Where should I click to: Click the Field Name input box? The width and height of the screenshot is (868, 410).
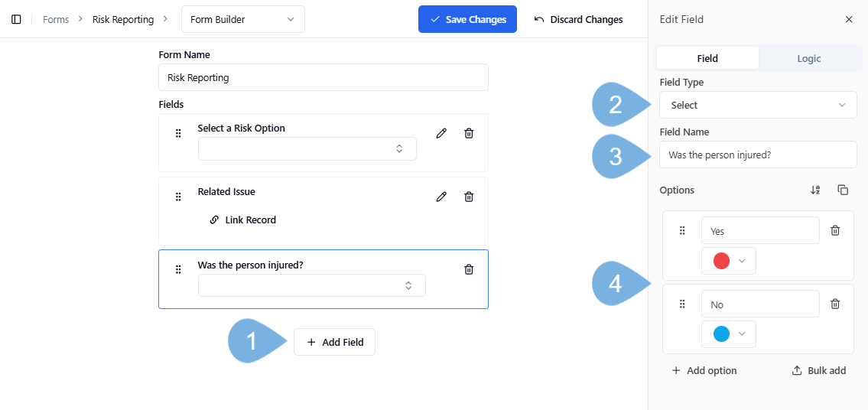click(758, 155)
